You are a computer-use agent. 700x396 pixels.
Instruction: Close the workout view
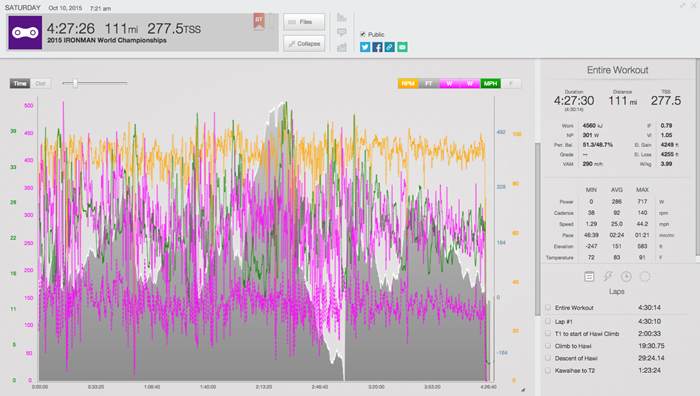[693, 5]
